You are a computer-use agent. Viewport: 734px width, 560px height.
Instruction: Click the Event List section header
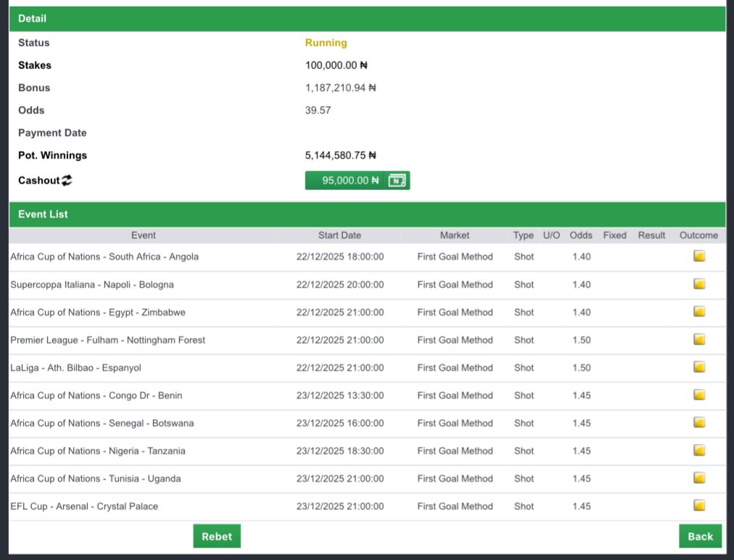click(x=368, y=215)
